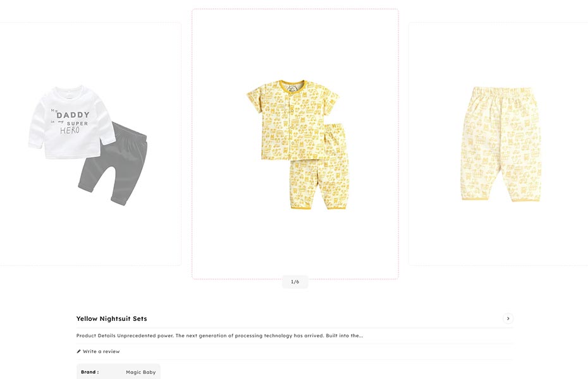Viewport: 588px width, 379px height.
Task: Click the yellow nightsuit shirt in center image
Action: 293,120
